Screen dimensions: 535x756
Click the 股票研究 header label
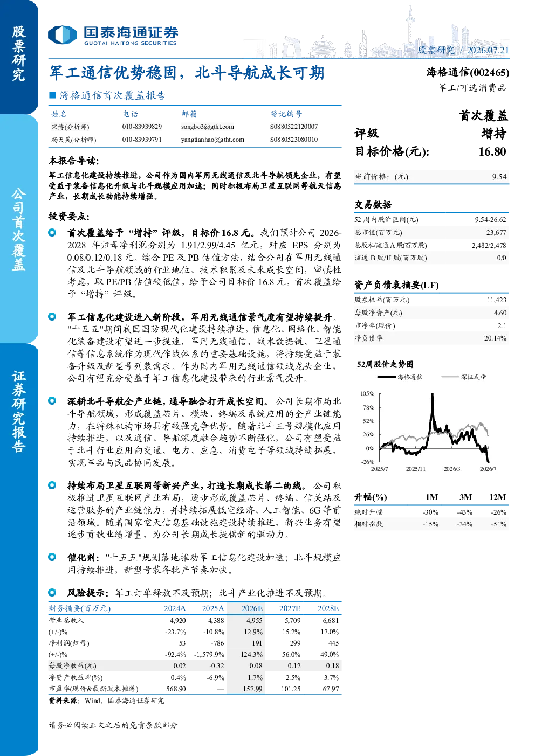point(436,50)
